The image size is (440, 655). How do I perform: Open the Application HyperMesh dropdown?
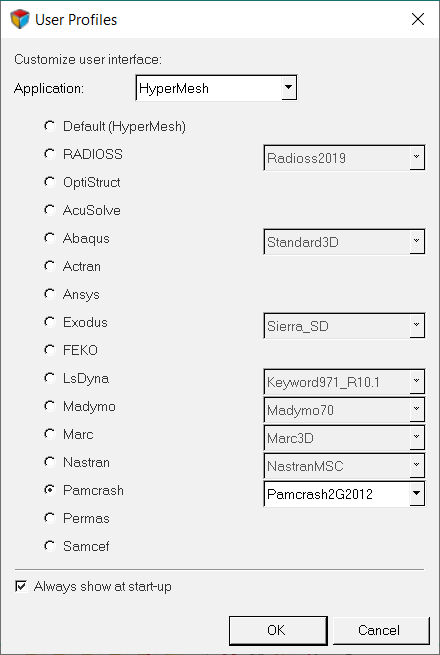coord(216,88)
